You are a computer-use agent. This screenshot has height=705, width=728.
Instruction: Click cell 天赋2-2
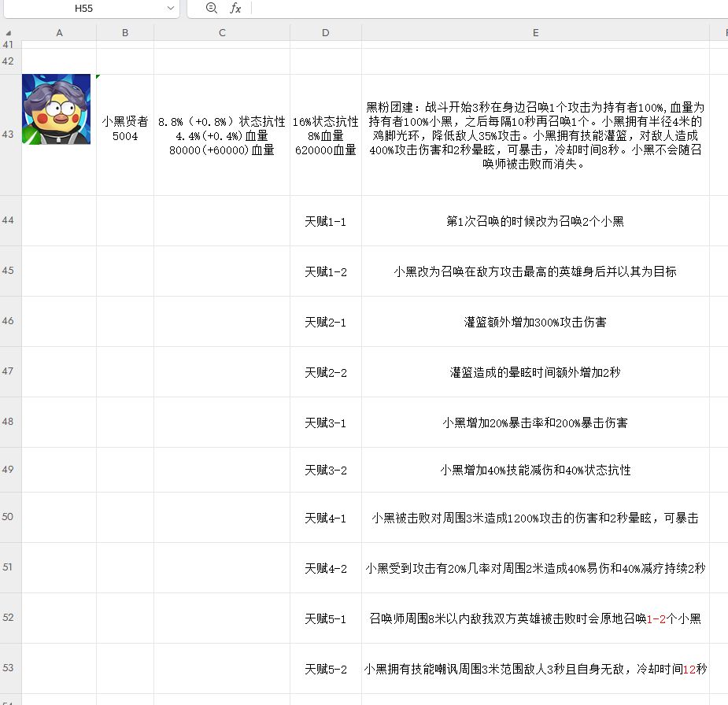click(x=326, y=371)
